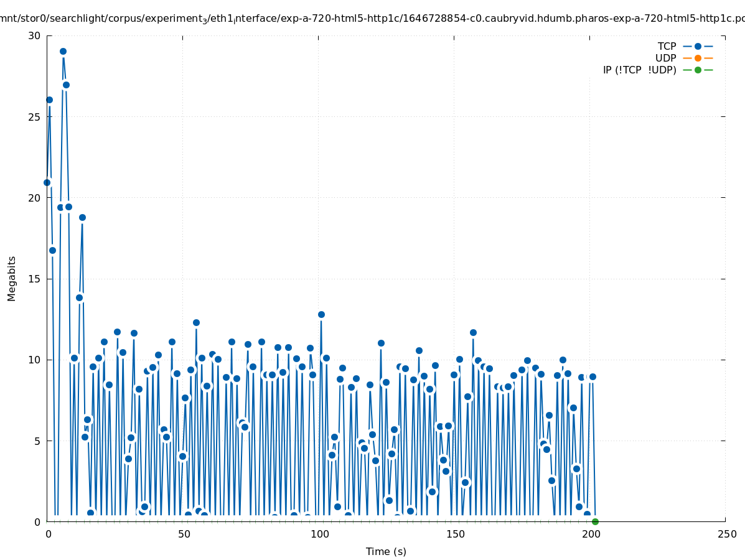Click the 100 tick label on the time axis
Viewport: 745px width, 560px height.
[x=319, y=534]
